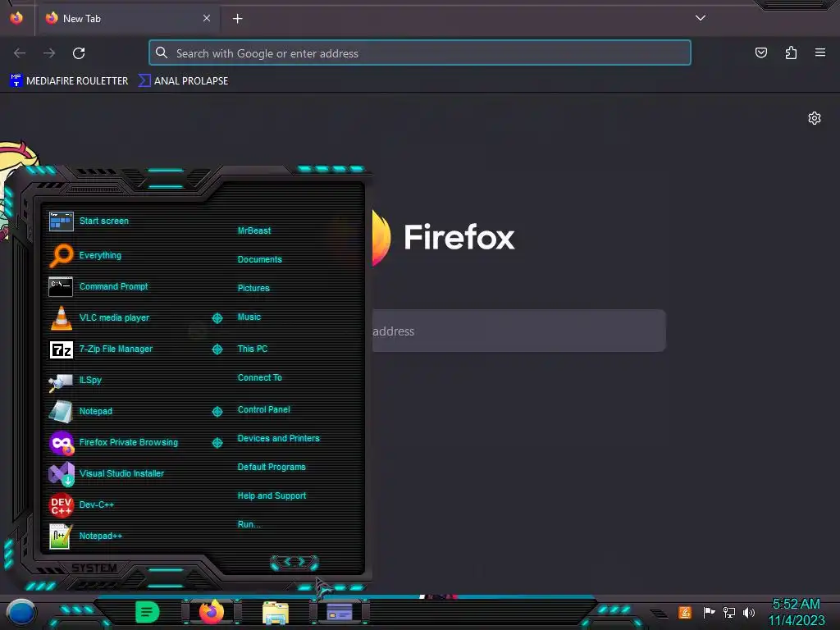
Task: Launch the ILSpy icon
Action: (x=61, y=381)
